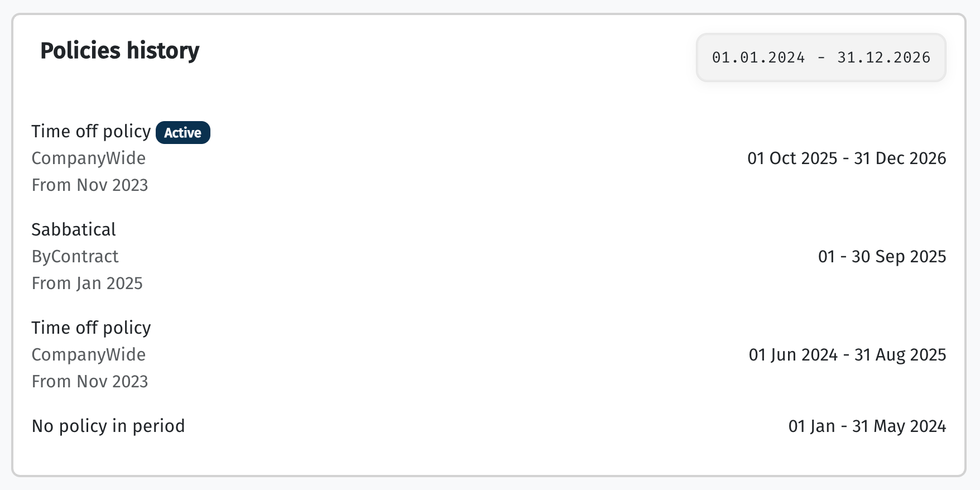Select CompanyWide under the inactive Time off policy
980x490 pixels.
tap(88, 354)
